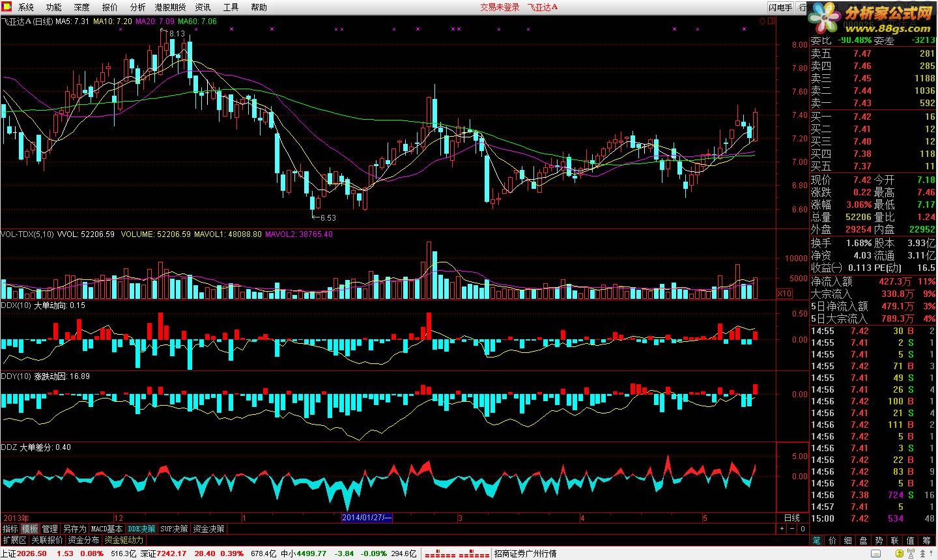Click the DDX(10) 大单动向 indicator title
The height and width of the screenshot is (560, 938).
point(43,305)
